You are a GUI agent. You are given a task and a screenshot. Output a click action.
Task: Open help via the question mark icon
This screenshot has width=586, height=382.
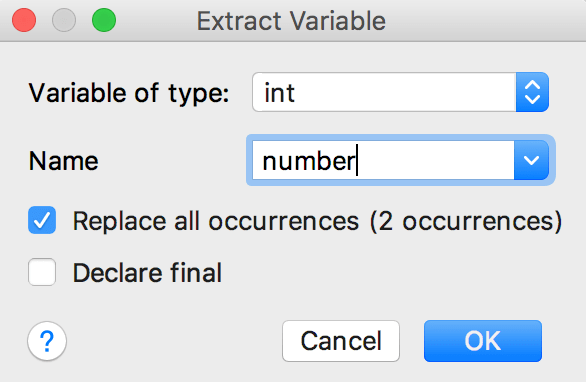[47, 341]
